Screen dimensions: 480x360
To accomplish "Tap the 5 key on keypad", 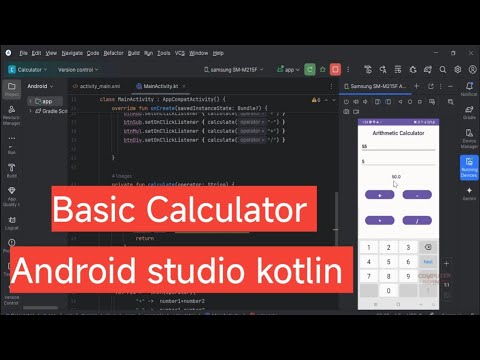I will [x=388, y=262].
